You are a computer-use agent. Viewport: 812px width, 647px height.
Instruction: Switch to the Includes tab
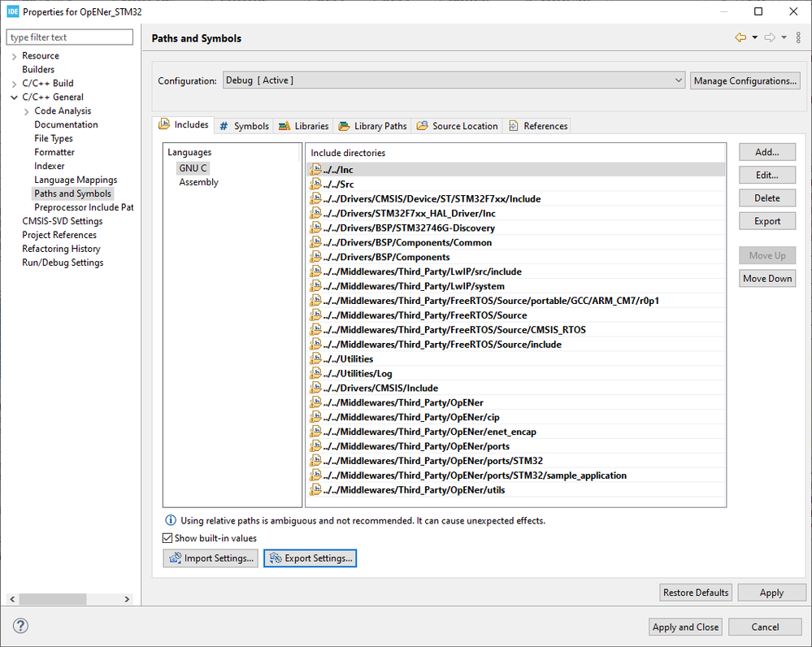click(x=184, y=125)
